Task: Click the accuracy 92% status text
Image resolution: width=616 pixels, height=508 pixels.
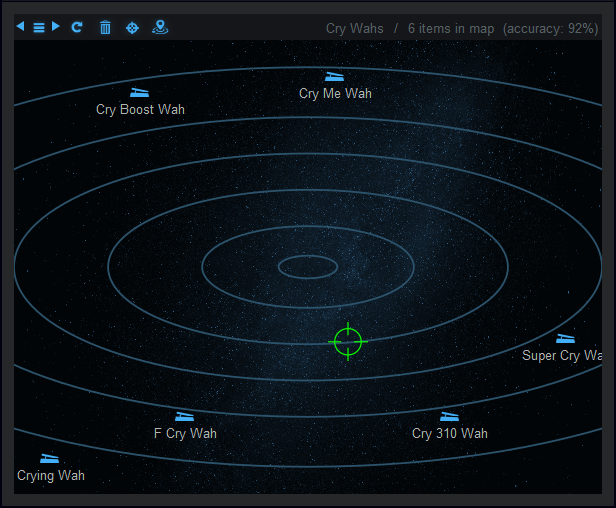Action: 551,29
